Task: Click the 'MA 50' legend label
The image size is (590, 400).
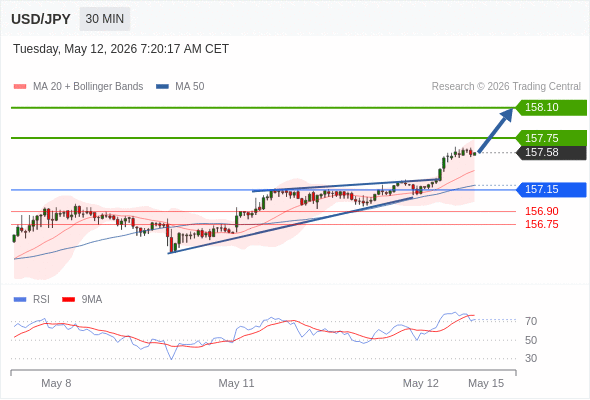Action: [190, 87]
